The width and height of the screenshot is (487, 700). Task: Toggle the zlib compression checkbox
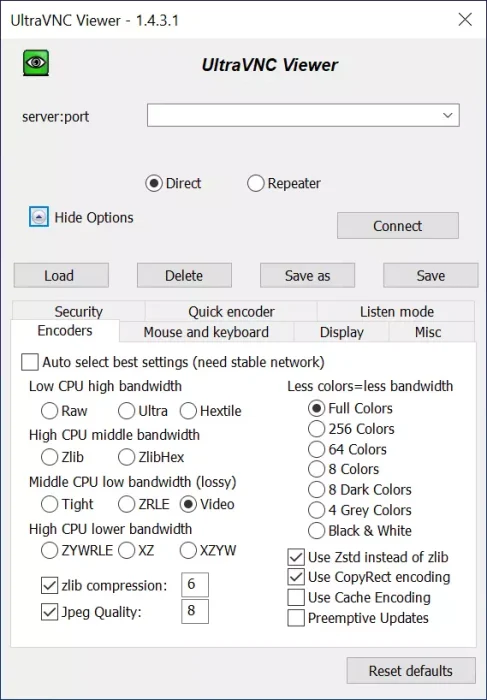coord(49,585)
